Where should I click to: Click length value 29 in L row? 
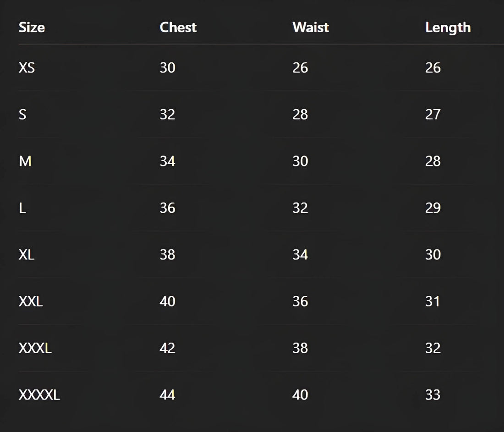(433, 208)
